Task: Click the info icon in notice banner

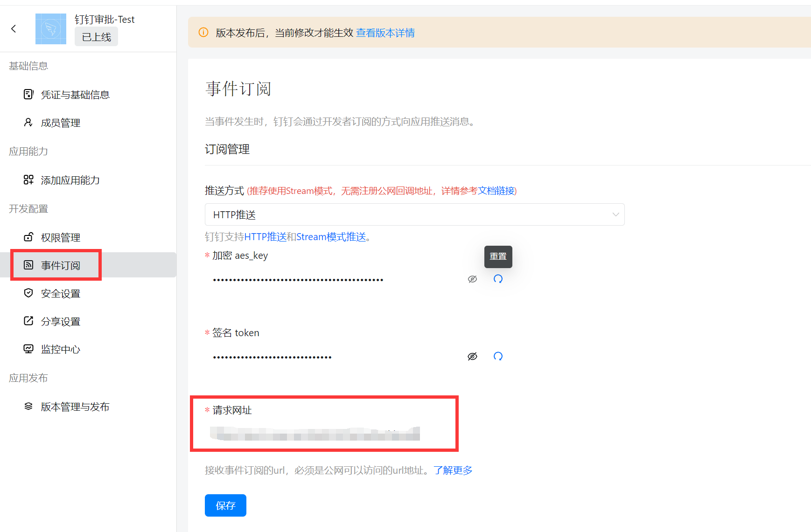Action: click(x=203, y=32)
